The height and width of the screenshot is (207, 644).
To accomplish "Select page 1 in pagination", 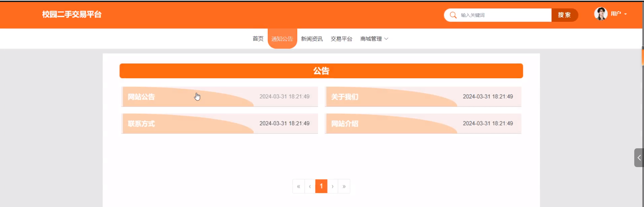I will click(321, 186).
